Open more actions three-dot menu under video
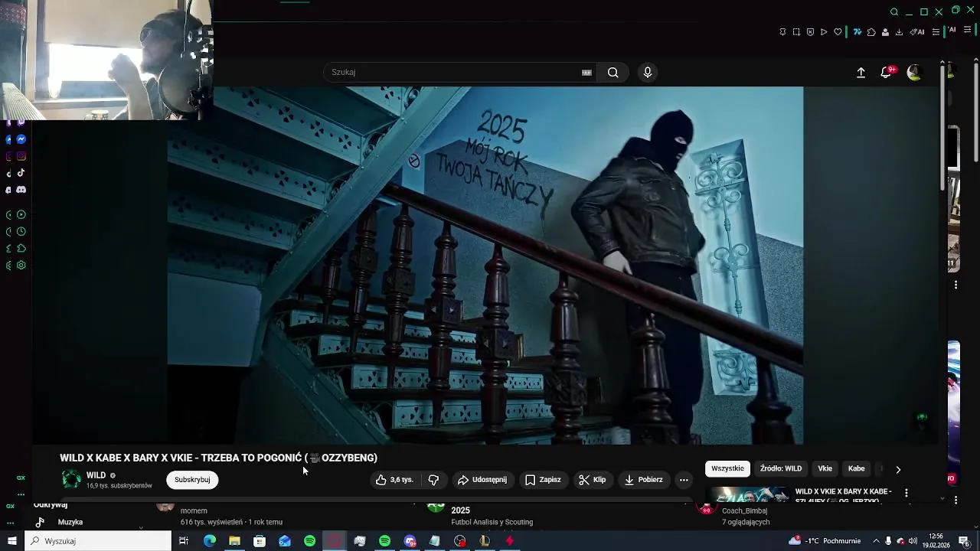Screen dimensions: 980x551 point(684,480)
